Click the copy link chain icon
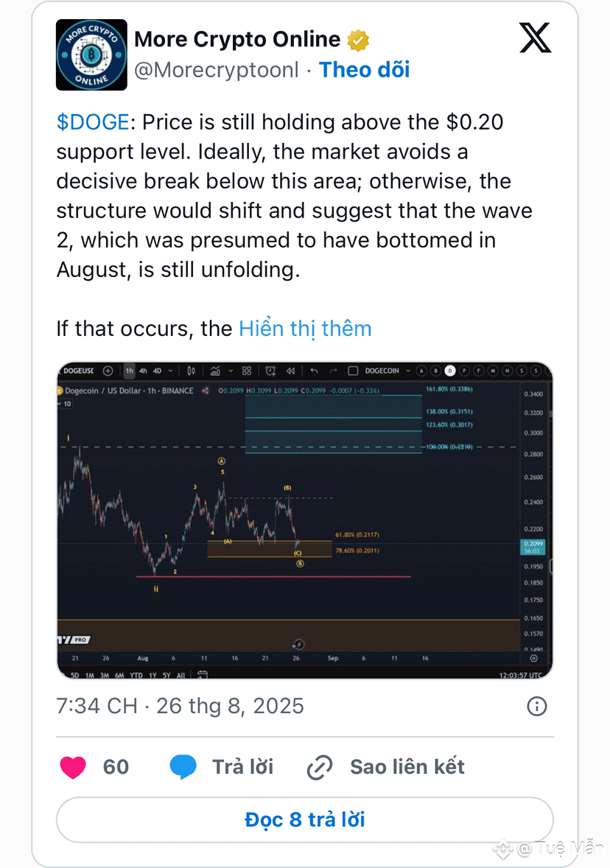The image size is (610, 868). 320,767
